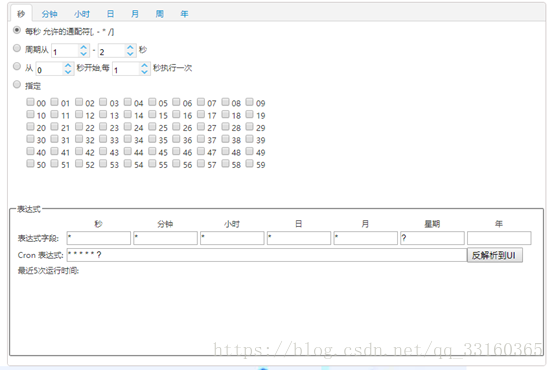Check the 48 second checkbox
This screenshot has height=370, width=554.
225,151
